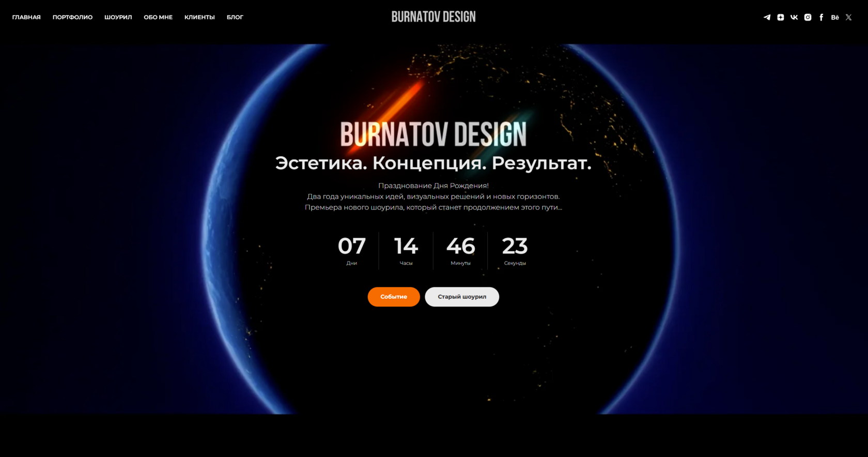Screen dimensions: 868x457
Task: Open the Behance icon link
Action: (x=835, y=17)
